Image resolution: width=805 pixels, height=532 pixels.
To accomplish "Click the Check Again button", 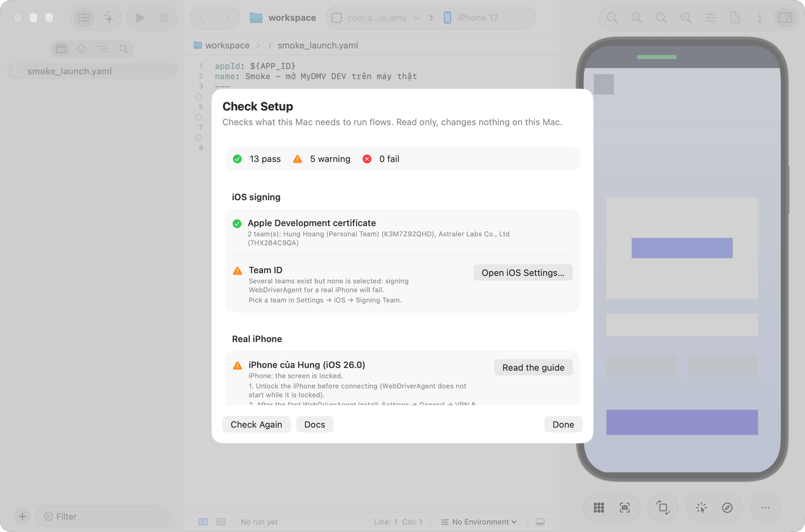I will click(256, 425).
